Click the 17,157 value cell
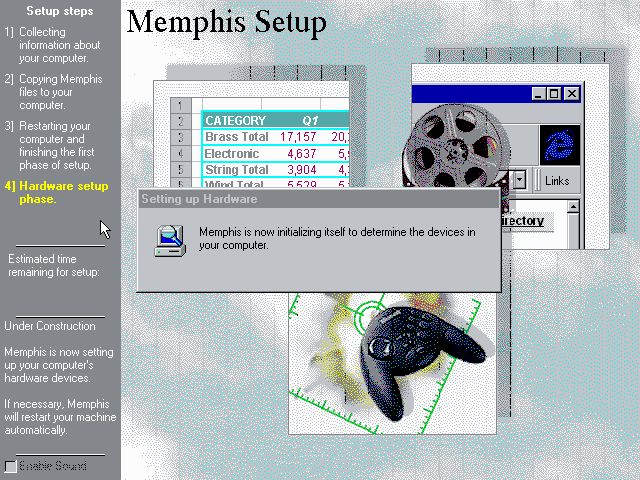 (x=298, y=137)
